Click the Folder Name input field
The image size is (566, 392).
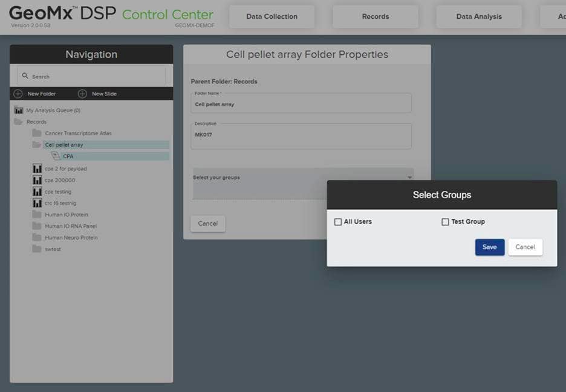(x=301, y=104)
